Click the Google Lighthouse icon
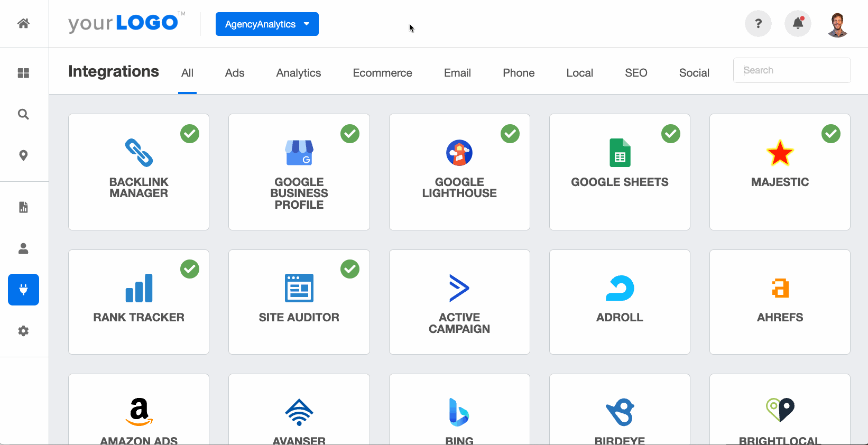Screen dimensions: 868x445 pyautogui.click(x=459, y=153)
